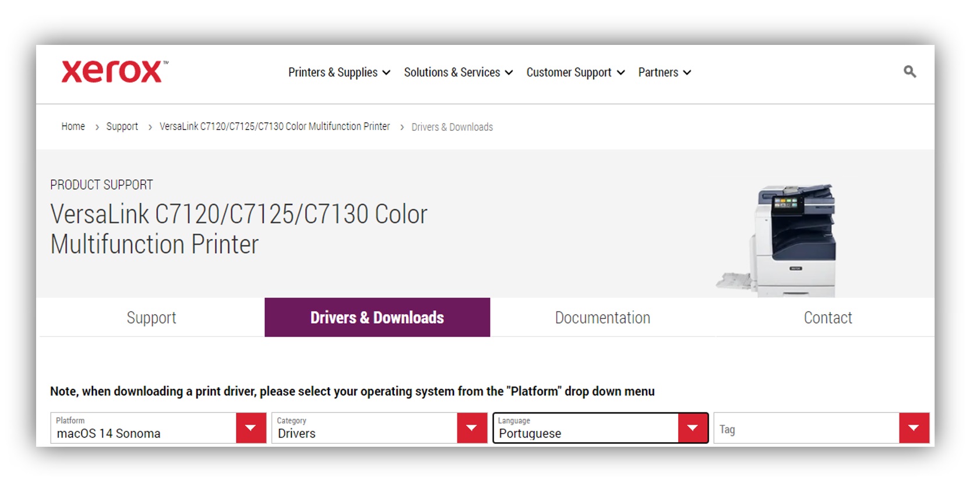The image size is (980, 487).
Task: Open Customer Support menu
Action: point(576,72)
